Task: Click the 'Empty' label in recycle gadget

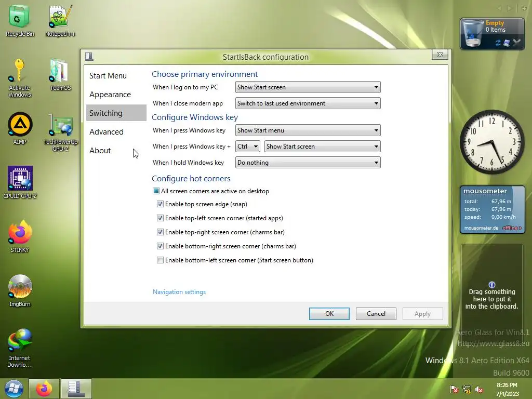Action: pos(495,23)
